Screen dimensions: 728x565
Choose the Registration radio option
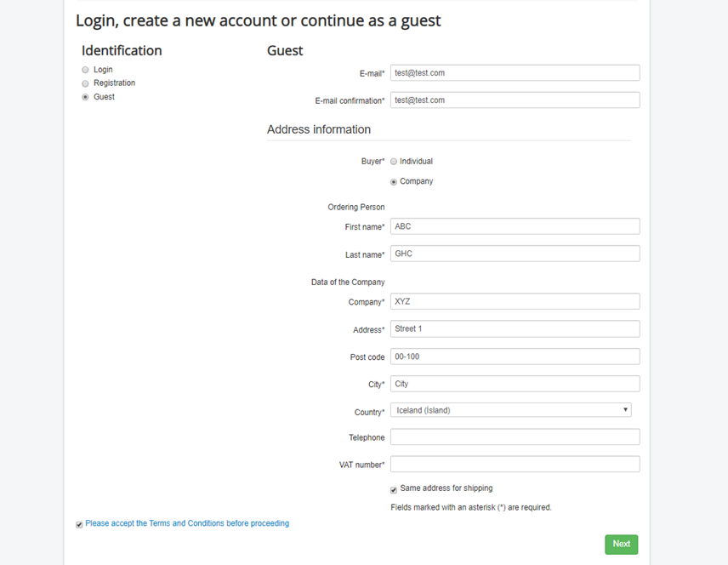click(85, 83)
